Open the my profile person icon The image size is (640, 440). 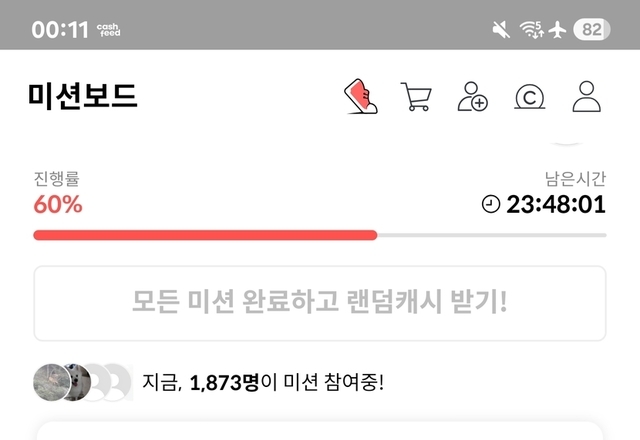pos(587,96)
